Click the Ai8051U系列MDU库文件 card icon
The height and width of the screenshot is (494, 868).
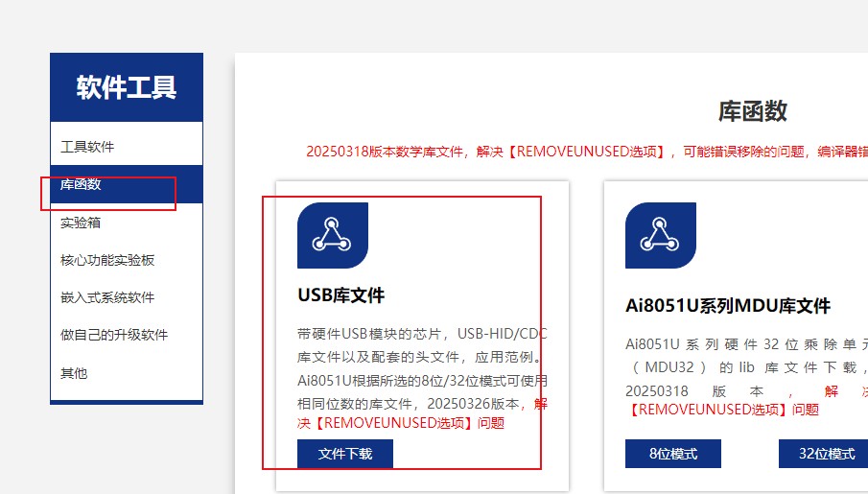click(661, 235)
